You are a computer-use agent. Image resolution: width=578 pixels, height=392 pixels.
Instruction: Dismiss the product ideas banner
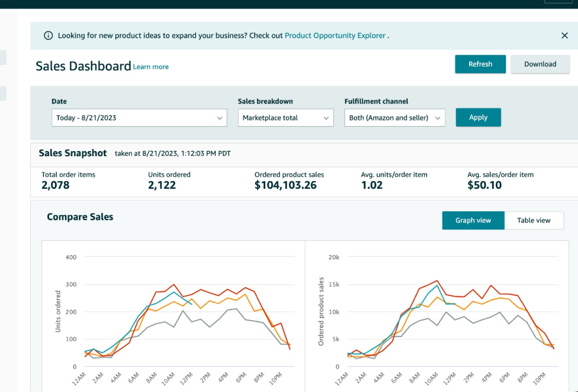point(564,36)
